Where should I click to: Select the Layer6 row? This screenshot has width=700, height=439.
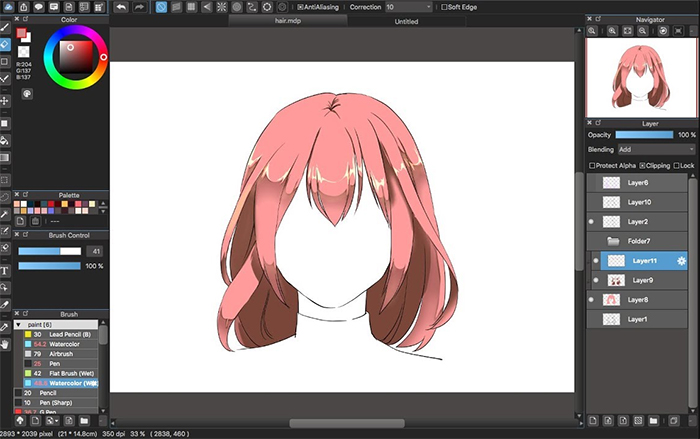click(637, 183)
